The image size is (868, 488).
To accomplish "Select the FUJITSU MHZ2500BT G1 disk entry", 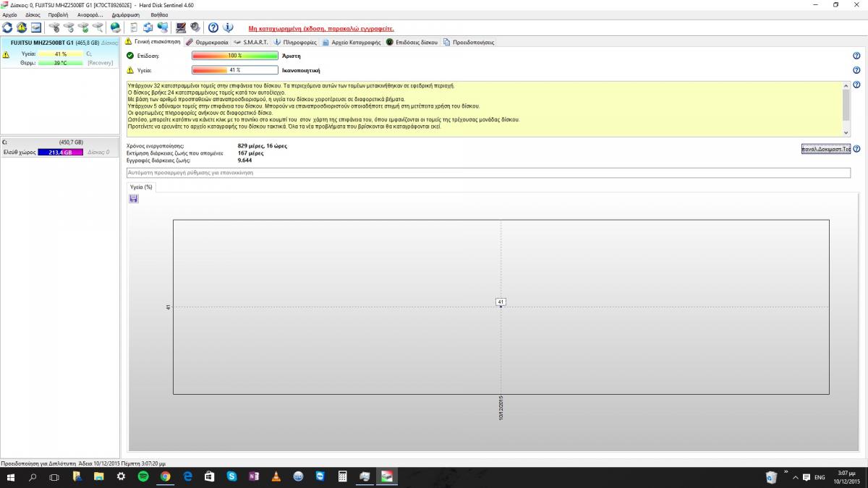I will 60,53.
